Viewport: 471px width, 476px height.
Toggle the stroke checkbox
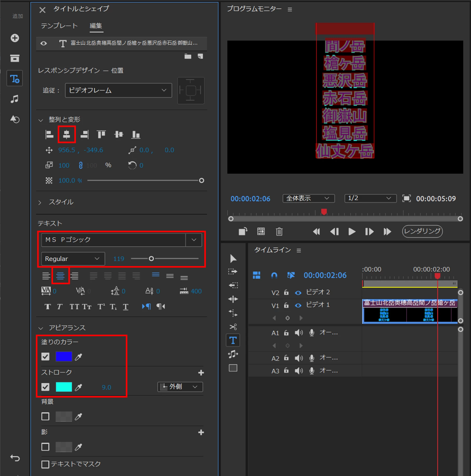(x=45, y=387)
